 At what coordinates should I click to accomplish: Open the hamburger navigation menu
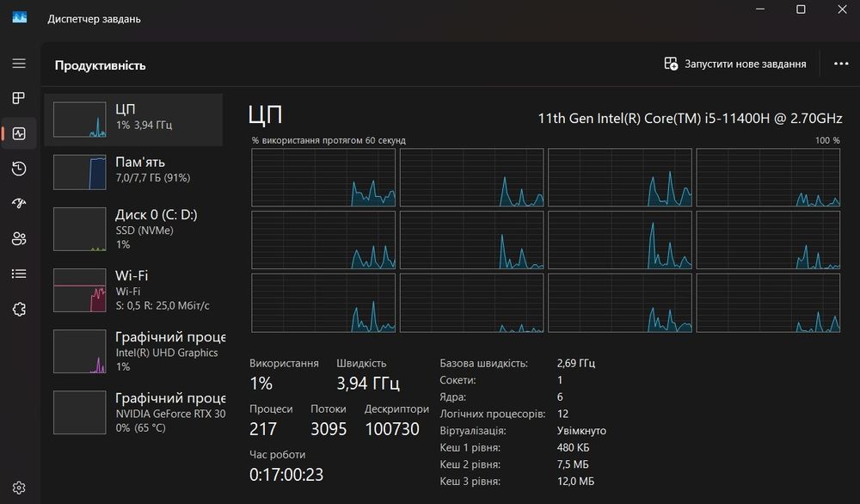click(x=19, y=63)
